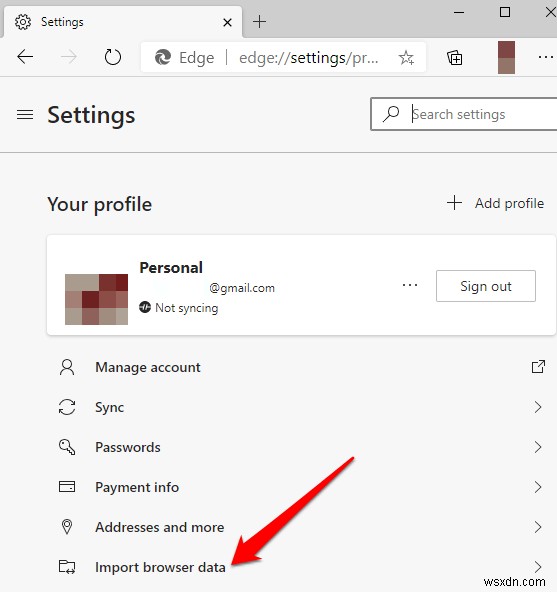Click the address bar URL text
Screen dimensions: 557x592
pyautogui.click(x=309, y=58)
